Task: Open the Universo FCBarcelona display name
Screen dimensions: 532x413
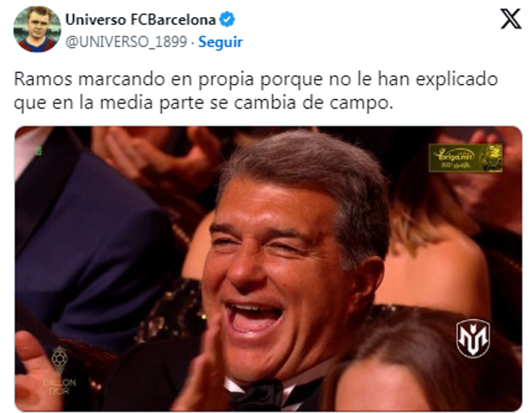Action: 140,20
